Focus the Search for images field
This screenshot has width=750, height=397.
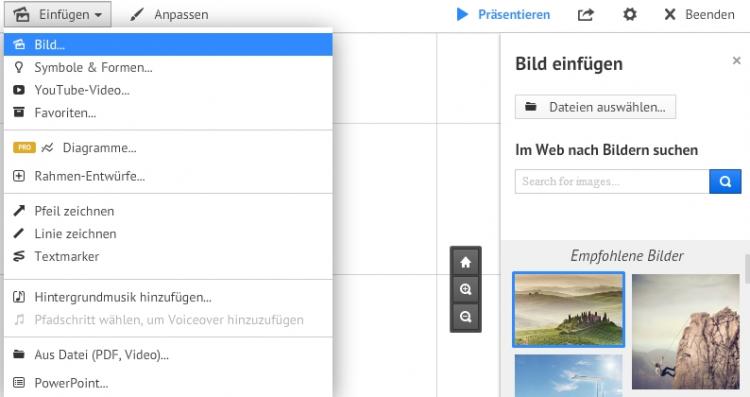click(x=612, y=181)
